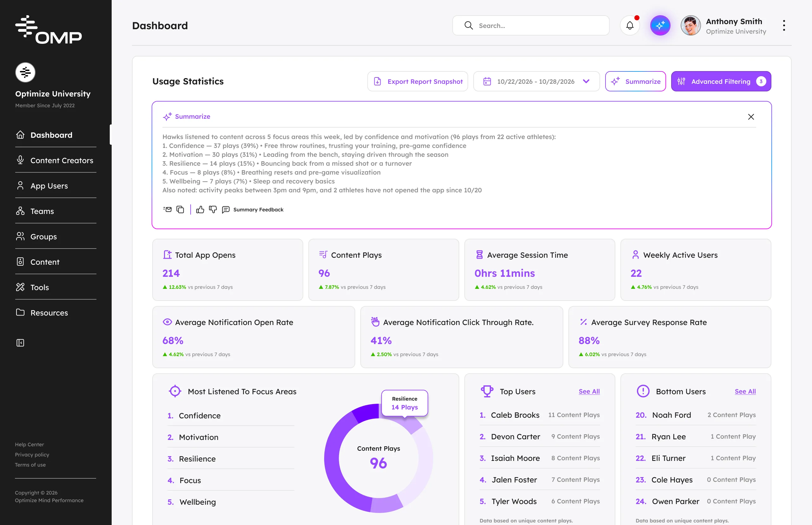Click the notification bell icon
Screen dimensions: 812x525
click(x=630, y=25)
